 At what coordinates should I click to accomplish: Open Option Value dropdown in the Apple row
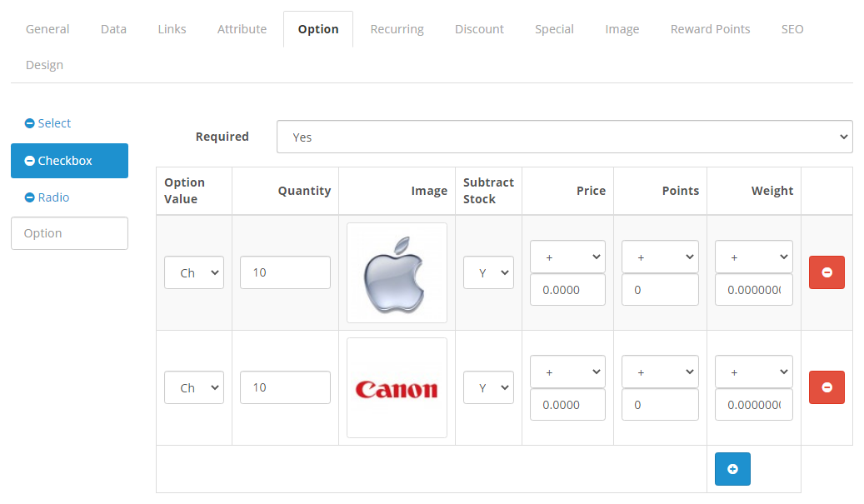[x=194, y=272]
